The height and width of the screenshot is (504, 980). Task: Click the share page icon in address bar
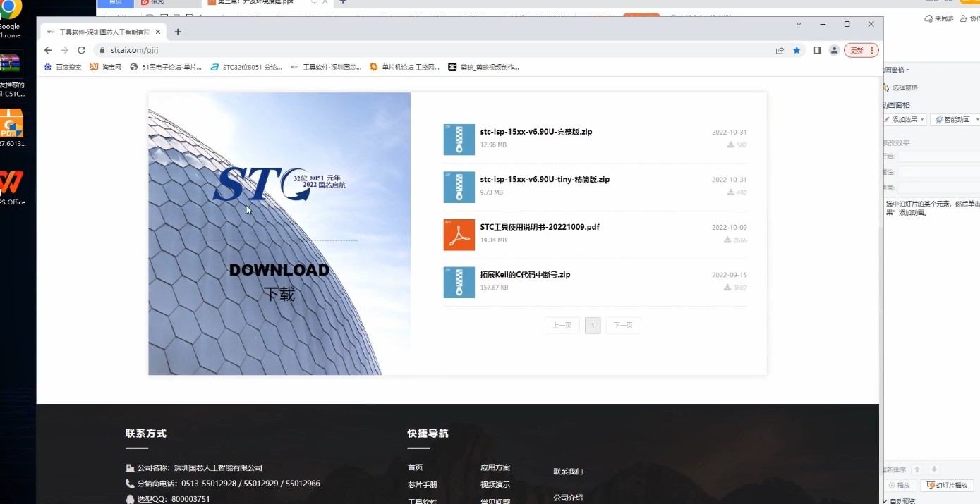[780, 50]
